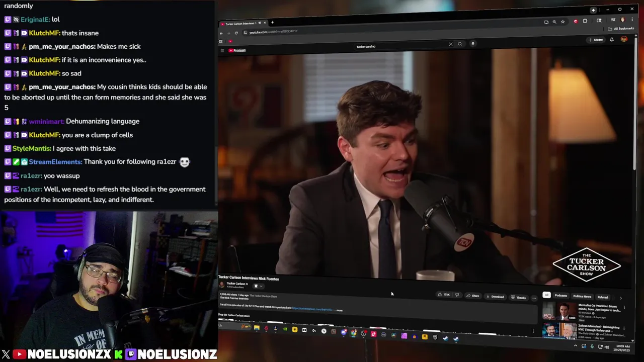Open the taskbar clock showing 10:09 AM
The image size is (644, 362).
623,348
